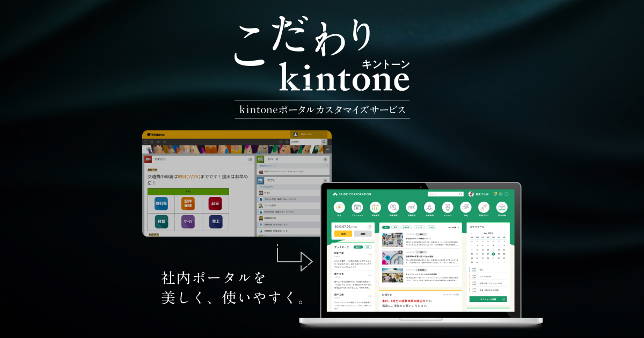The width and height of the screenshot is (644, 338).
Task: Open the FAQ speech-bubble icon
Action: click(x=465, y=207)
